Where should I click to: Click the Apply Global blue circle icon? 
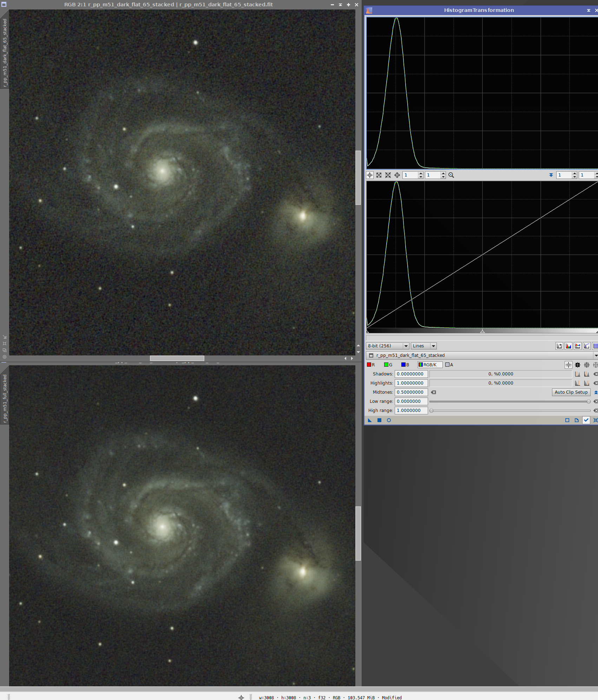[x=389, y=420]
